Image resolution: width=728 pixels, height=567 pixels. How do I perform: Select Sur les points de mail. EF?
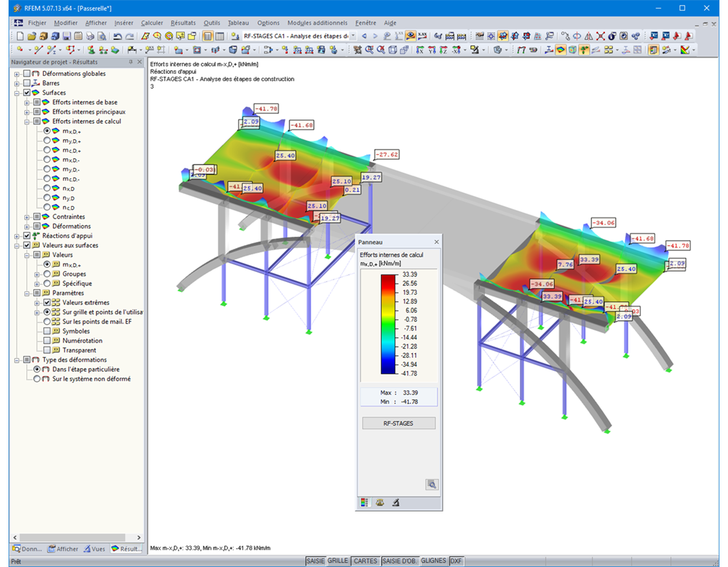(47, 322)
